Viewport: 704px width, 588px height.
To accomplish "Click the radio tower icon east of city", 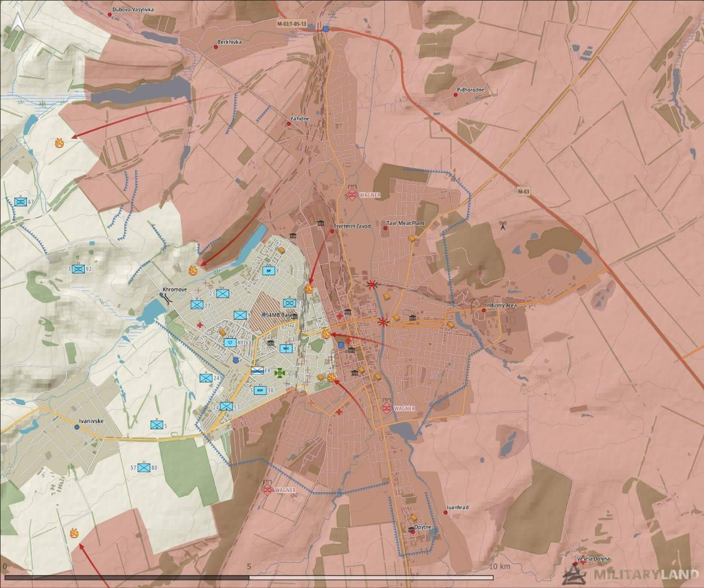I will point(502,224).
